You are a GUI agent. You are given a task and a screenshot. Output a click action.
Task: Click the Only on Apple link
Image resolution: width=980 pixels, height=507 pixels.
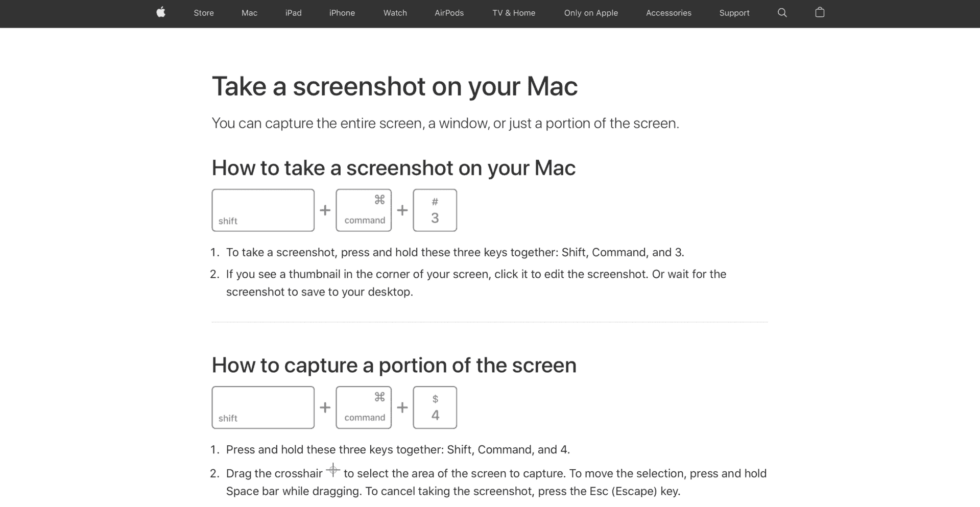tap(591, 13)
